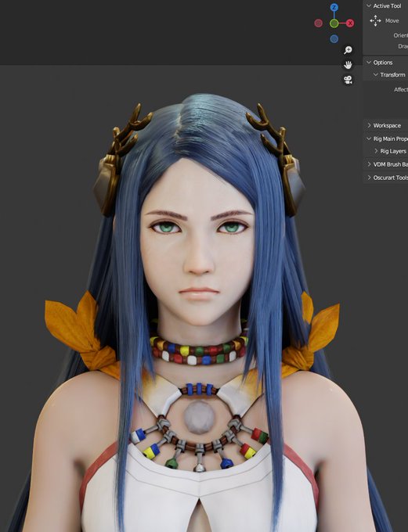Click the Orientation label in Active Tool
The image size is (408, 532).
click(401, 35)
